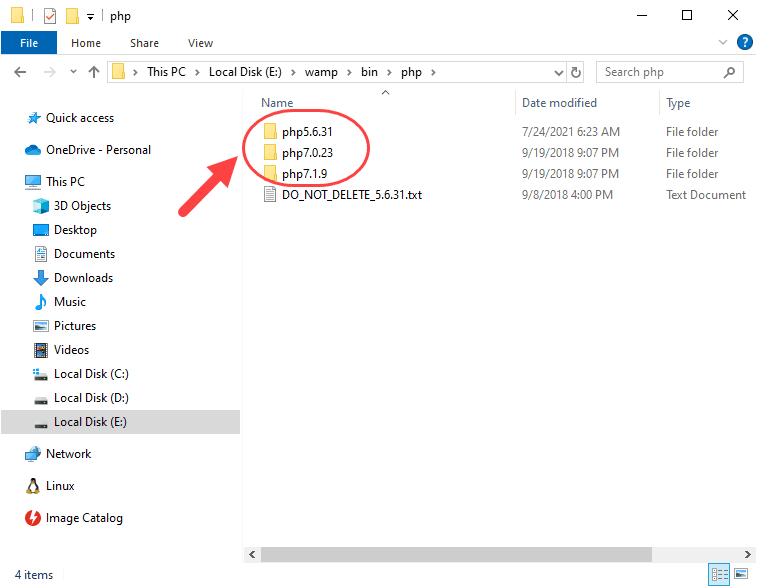Open the Desktop icon in sidebar

click(41, 230)
